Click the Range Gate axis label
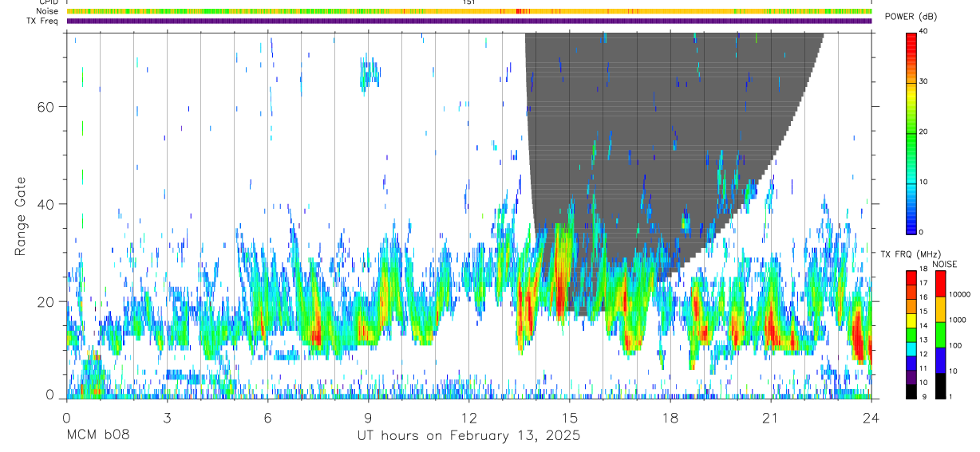This screenshot has height=452, width=980. point(20,217)
